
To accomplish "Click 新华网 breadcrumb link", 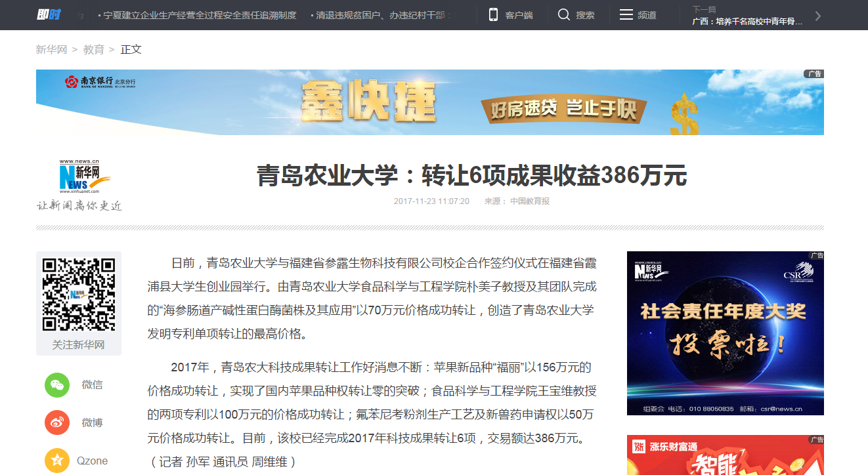I will click(x=51, y=49).
